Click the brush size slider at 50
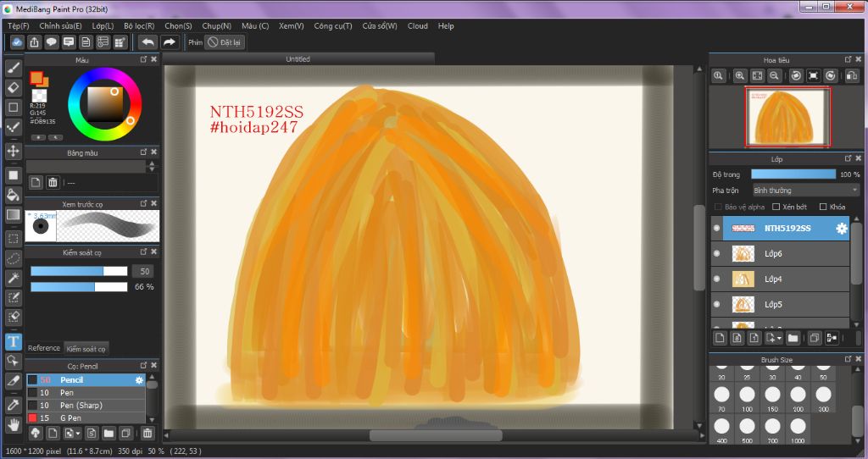This screenshot has width=868, height=459. coord(79,271)
